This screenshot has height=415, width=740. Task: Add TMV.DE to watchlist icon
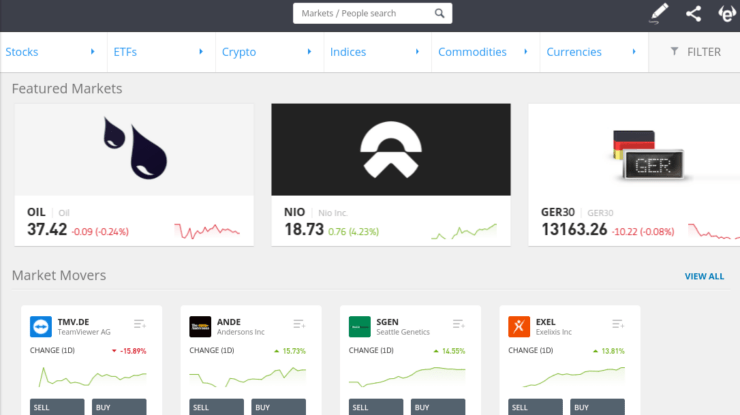[140, 324]
